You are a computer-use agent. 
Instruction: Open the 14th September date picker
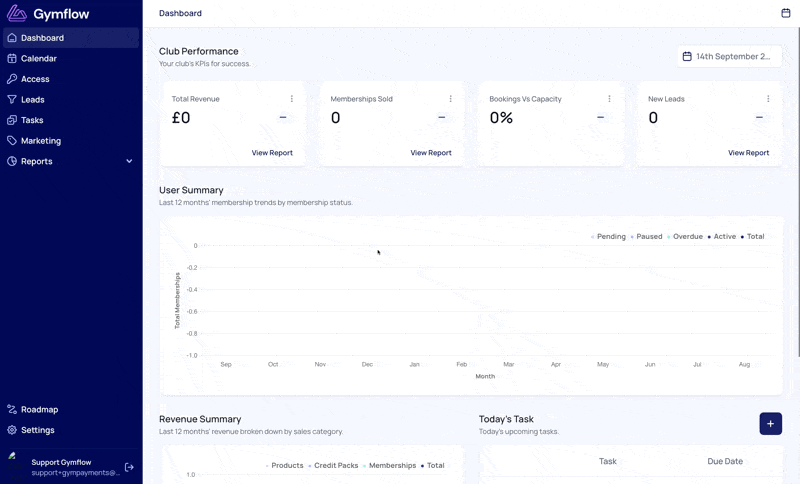[729, 57]
